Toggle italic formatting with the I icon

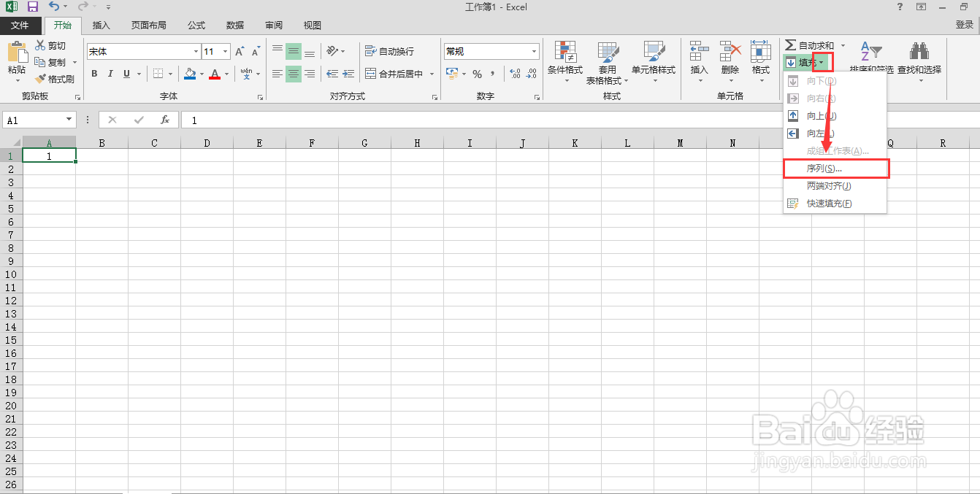(110, 74)
